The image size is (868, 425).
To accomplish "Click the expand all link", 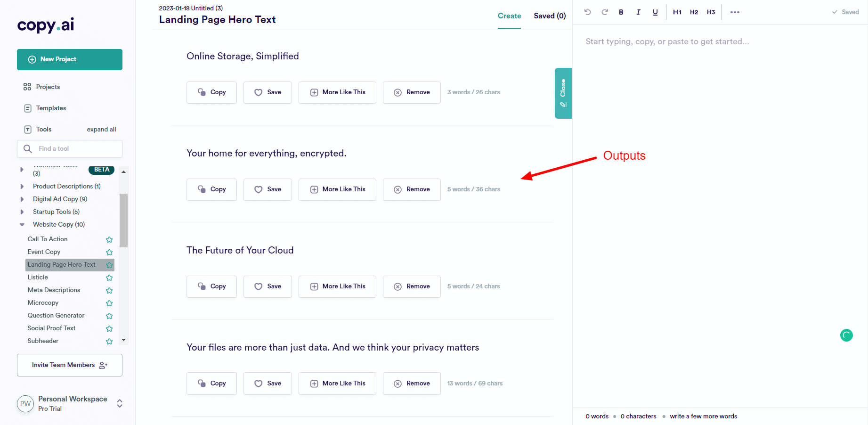I will (x=101, y=129).
